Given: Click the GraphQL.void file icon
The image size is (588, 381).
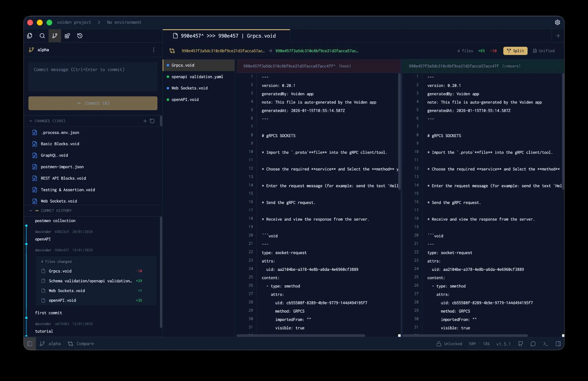Looking at the screenshot, I should (35, 155).
